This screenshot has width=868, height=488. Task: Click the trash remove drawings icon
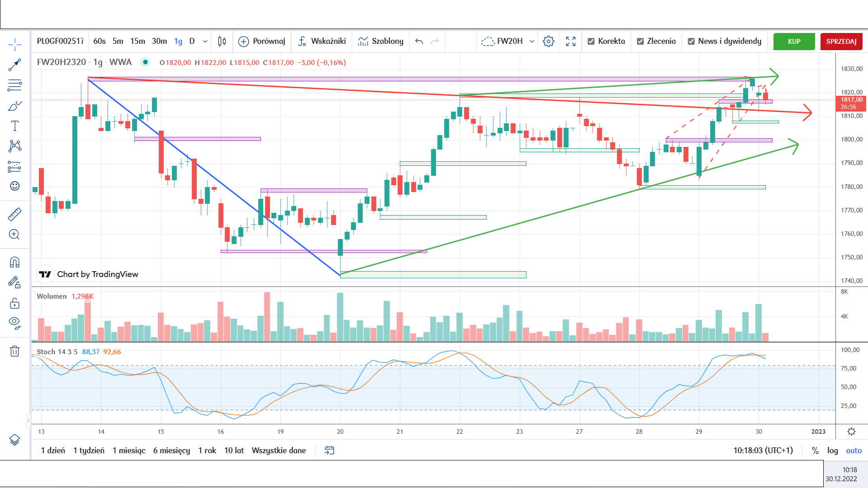(15, 351)
